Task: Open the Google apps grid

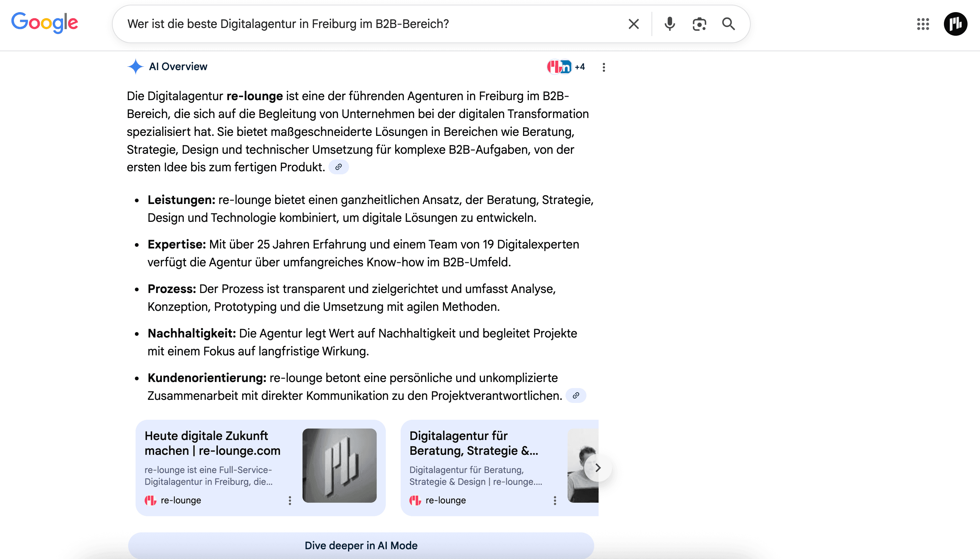Action: (x=922, y=24)
